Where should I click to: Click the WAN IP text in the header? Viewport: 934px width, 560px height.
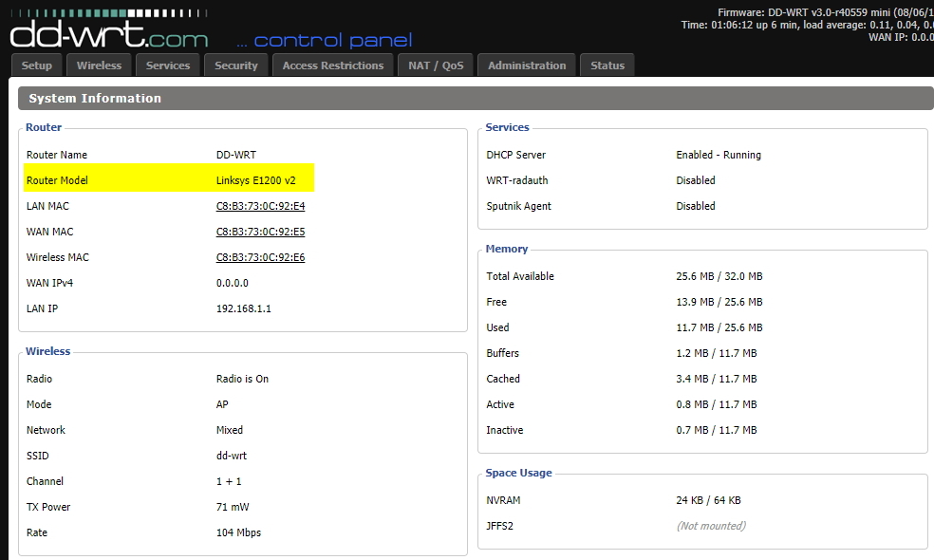901,38
